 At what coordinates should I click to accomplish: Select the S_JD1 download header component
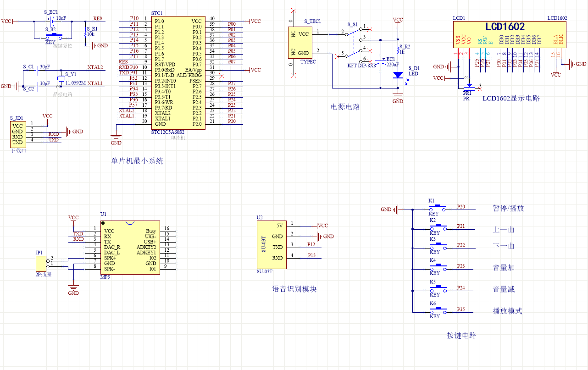[17, 134]
